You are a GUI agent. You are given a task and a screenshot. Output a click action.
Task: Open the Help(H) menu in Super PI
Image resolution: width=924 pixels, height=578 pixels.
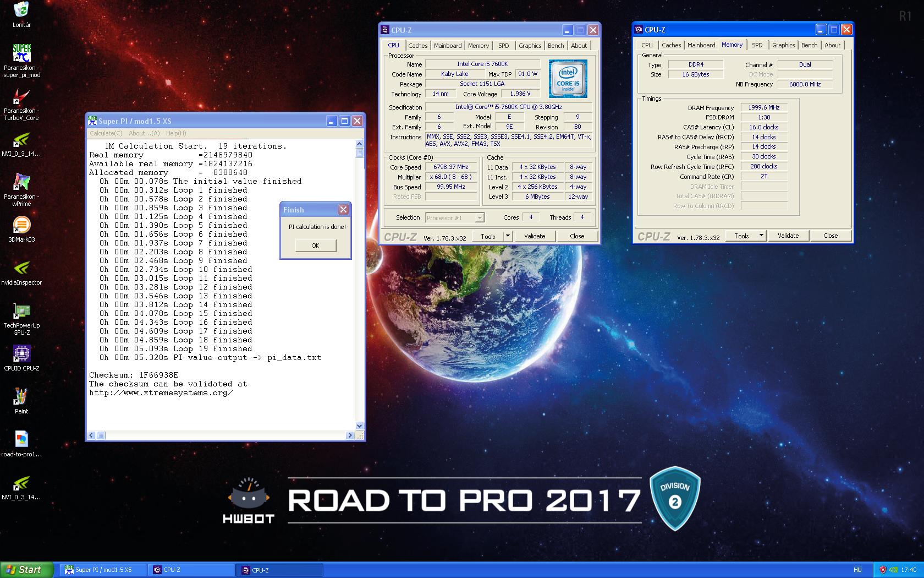pos(176,133)
